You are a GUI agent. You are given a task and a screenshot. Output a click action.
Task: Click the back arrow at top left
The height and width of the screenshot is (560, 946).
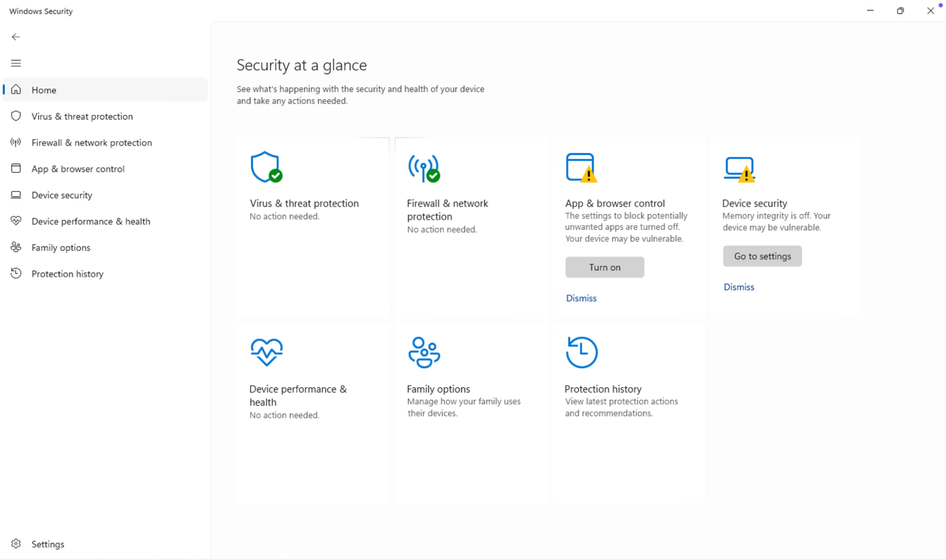[x=16, y=36]
